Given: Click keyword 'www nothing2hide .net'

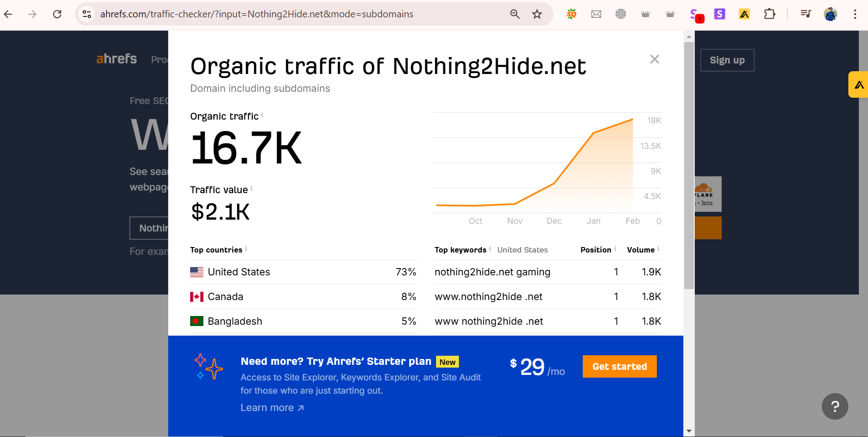Looking at the screenshot, I should [489, 321].
